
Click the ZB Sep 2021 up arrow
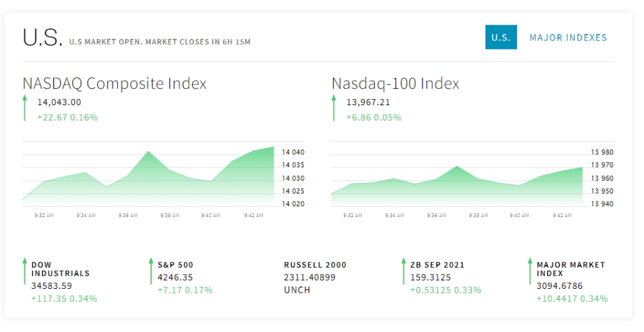coord(404,271)
